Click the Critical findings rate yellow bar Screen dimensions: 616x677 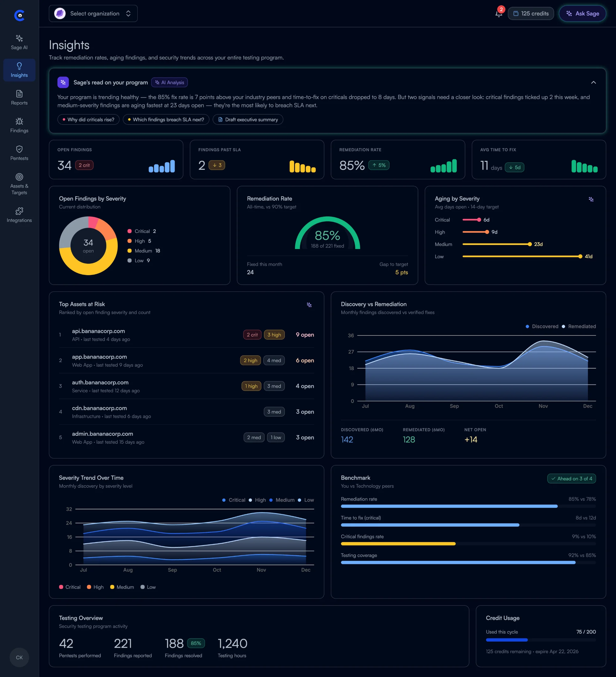tap(398, 544)
